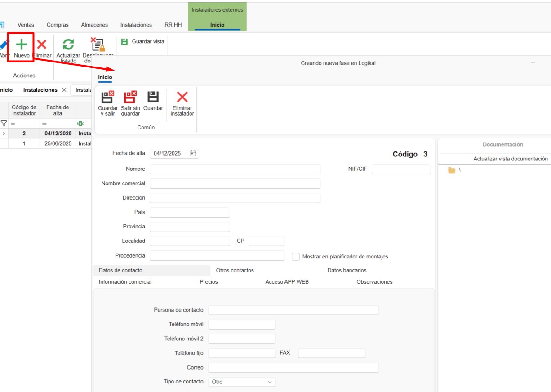Click the filter funnel icon in grid

coord(4,123)
